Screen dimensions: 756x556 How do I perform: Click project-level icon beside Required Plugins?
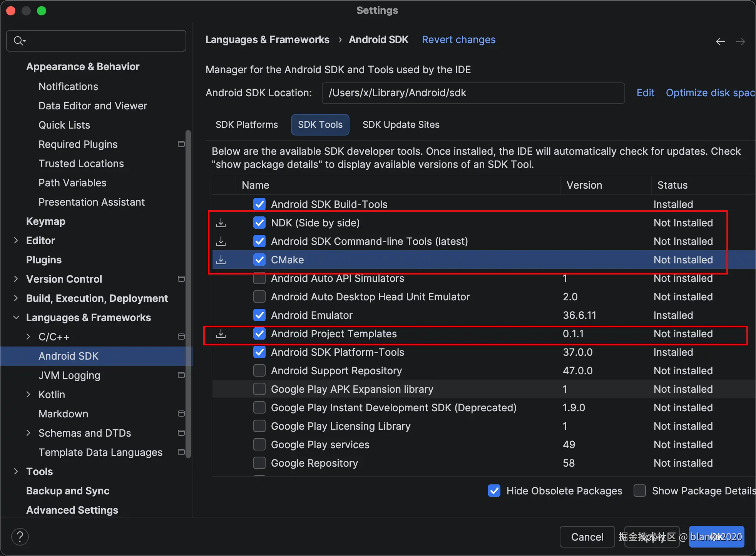(x=181, y=144)
